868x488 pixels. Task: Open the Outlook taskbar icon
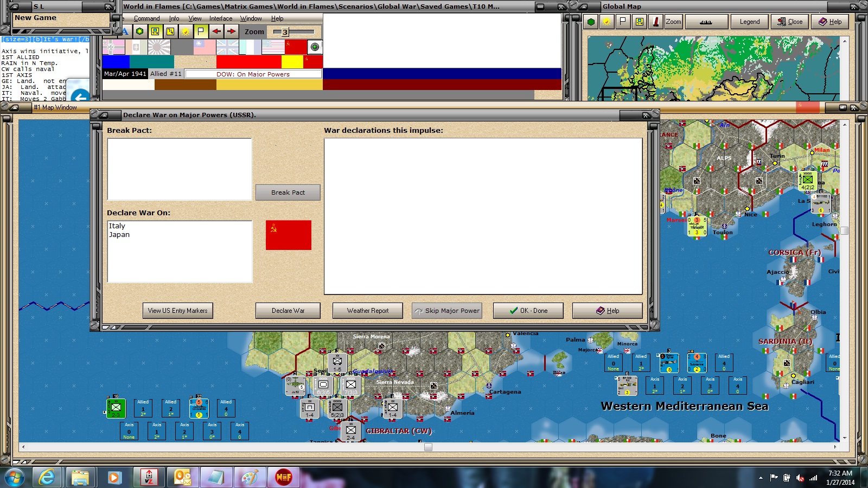tap(182, 477)
